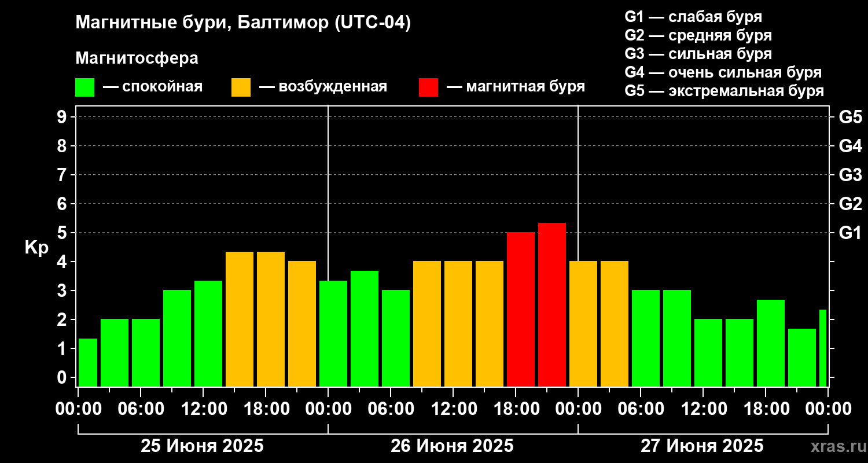The width and height of the screenshot is (868, 463).
Task: Click the narrow first green bar of 25 Июня
Action: click(88, 362)
